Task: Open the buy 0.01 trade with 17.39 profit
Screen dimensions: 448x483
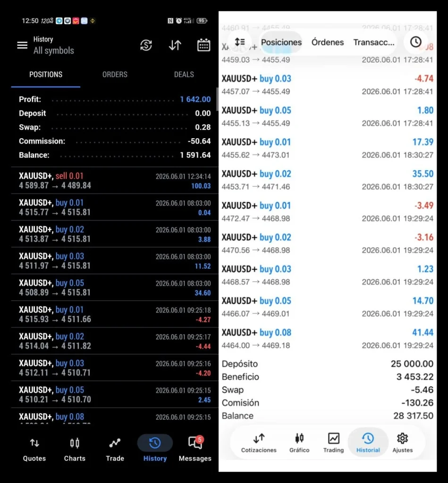Action: (328, 148)
